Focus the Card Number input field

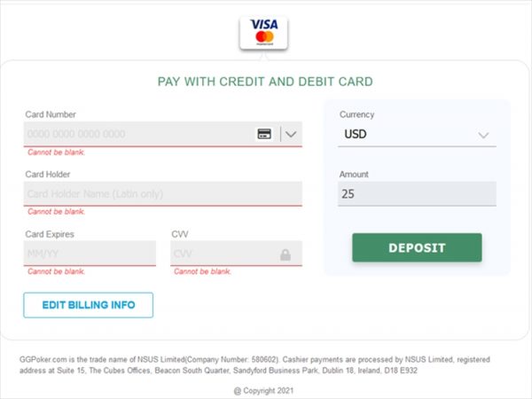pos(139,134)
